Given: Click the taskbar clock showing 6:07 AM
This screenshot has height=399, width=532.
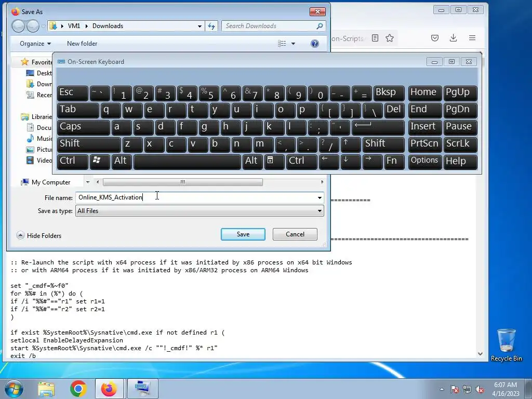Looking at the screenshot, I should [506, 389].
